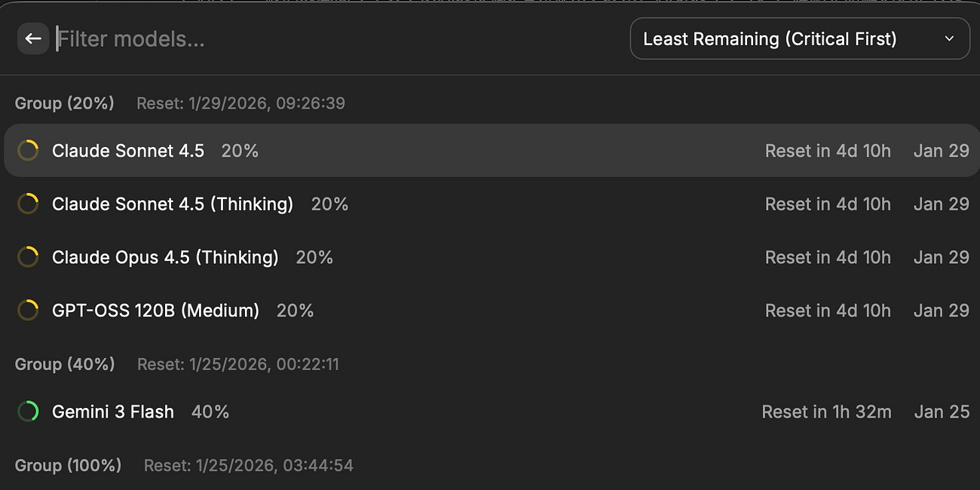Click Reset in 1h 32m for Gemini 3 Flash

[826, 412]
